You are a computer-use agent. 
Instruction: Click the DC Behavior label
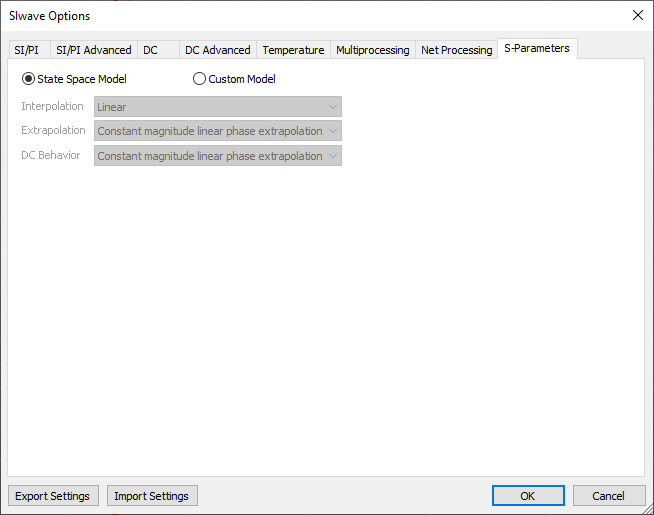pyautogui.click(x=50, y=155)
